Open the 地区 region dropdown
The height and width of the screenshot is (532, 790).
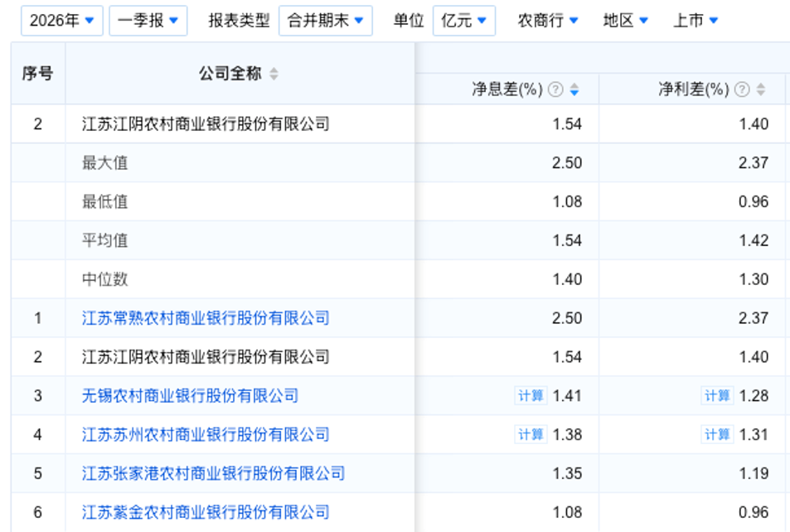tap(625, 21)
